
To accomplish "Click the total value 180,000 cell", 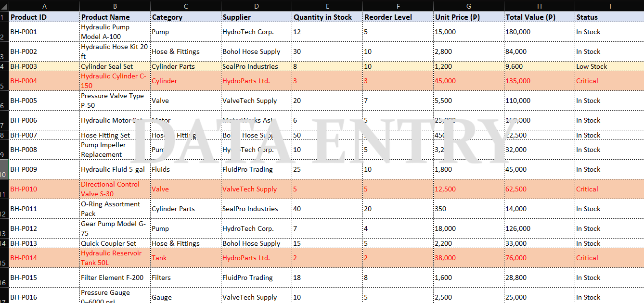I will [540, 32].
